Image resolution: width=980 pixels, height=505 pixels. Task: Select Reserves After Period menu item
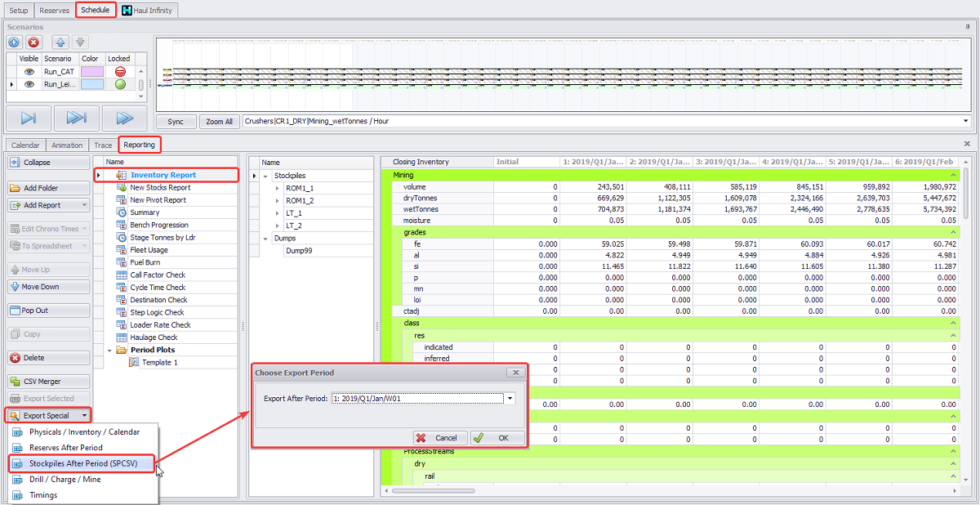click(x=65, y=448)
